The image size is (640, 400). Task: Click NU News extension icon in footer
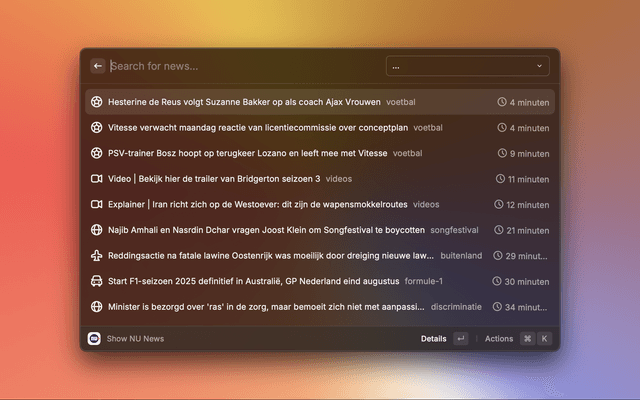95,339
